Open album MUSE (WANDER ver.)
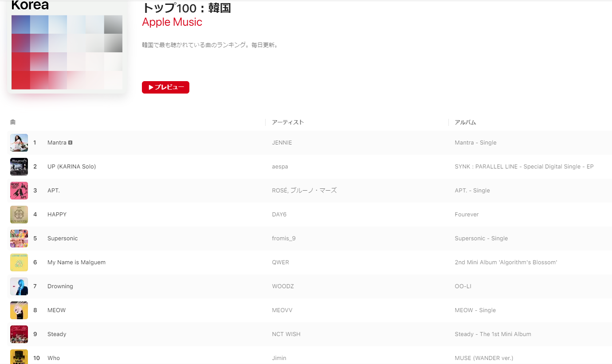 [x=484, y=358]
